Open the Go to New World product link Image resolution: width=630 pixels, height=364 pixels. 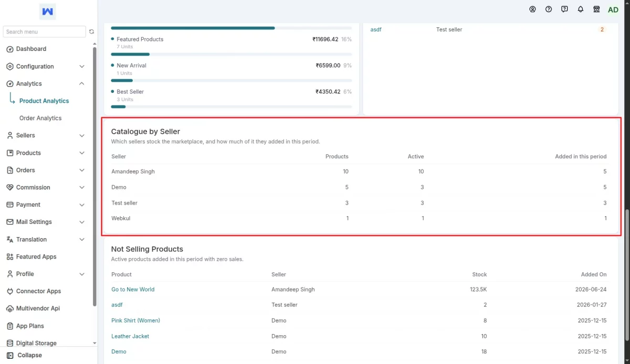point(133,290)
